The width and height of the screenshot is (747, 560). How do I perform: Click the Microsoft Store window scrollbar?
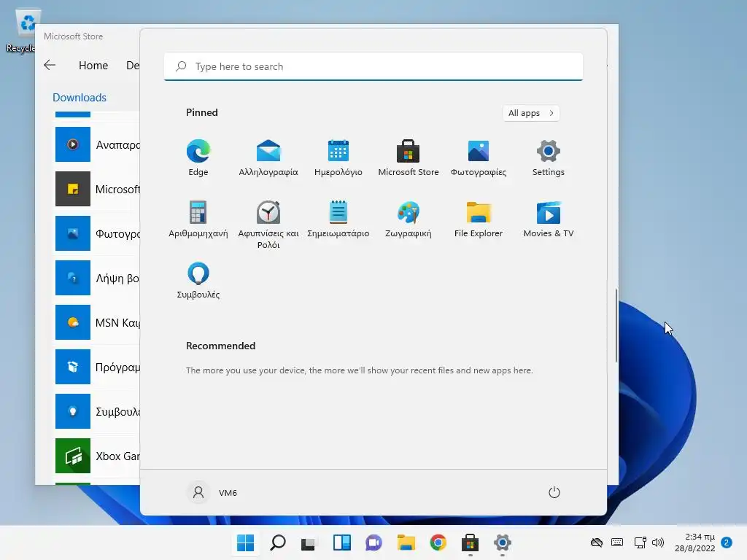click(x=616, y=325)
